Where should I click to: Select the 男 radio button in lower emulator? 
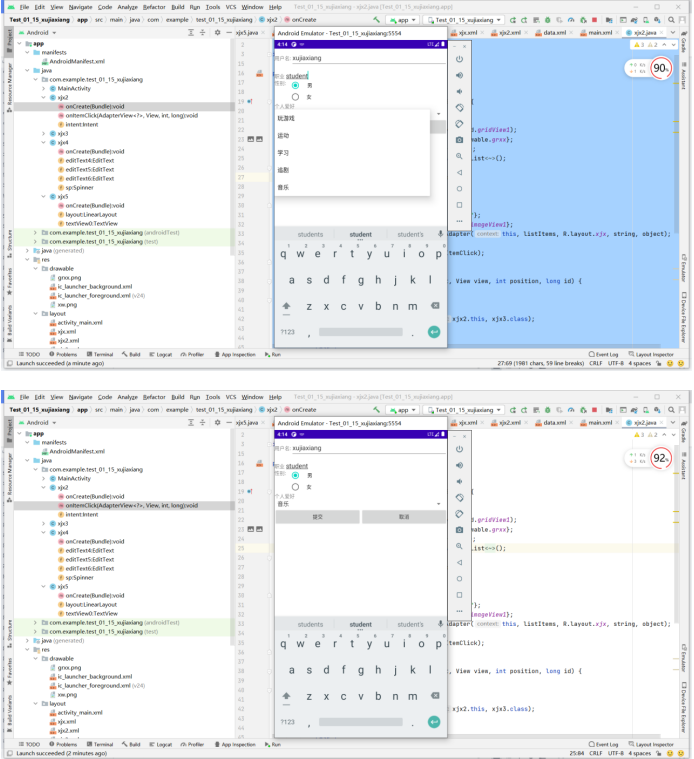coord(295,475)
